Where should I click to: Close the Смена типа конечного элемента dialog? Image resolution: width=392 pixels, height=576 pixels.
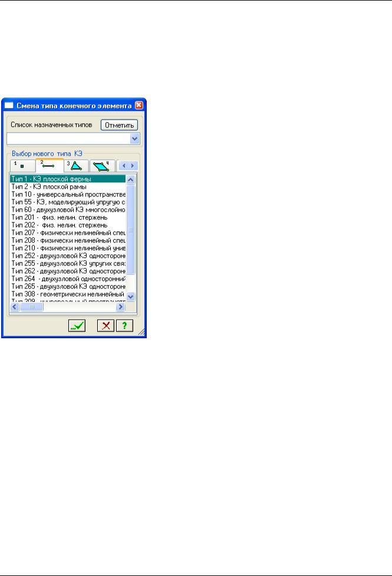[139, 105]
